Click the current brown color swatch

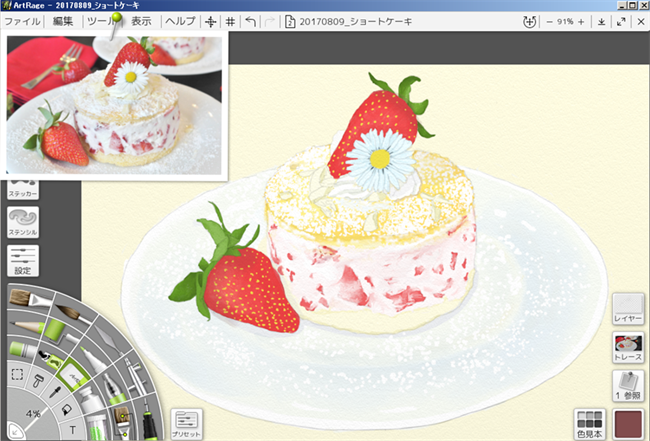(x=628, y=424)
